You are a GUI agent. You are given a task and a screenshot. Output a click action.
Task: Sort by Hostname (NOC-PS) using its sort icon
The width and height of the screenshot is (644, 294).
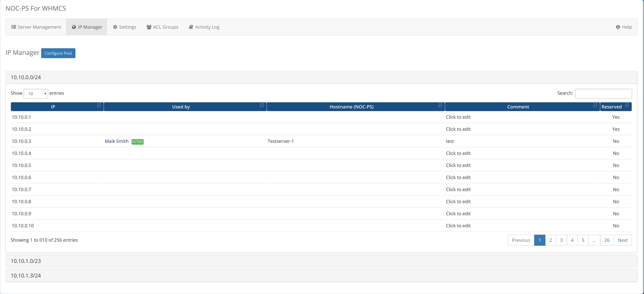[440, 105]
